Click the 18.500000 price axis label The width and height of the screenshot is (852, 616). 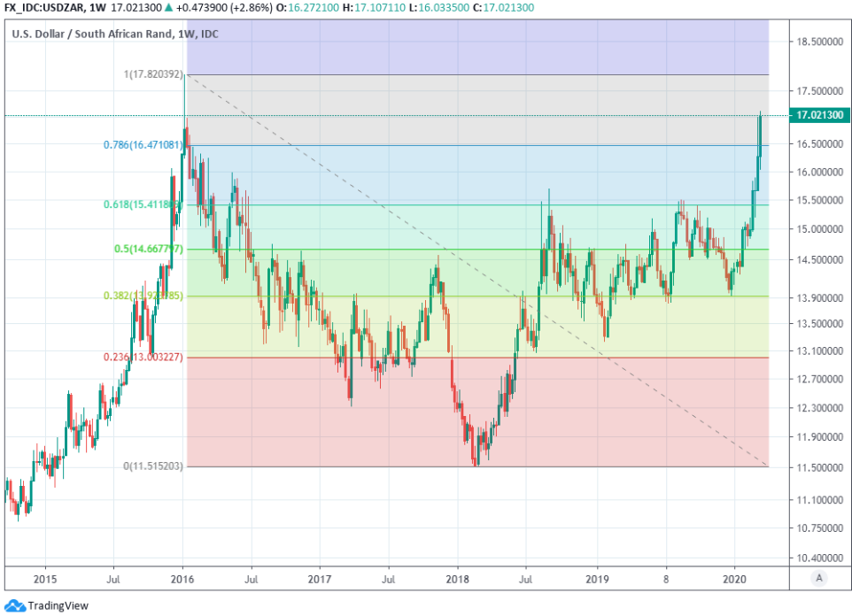pyautogui.click(x=819, y=42)
